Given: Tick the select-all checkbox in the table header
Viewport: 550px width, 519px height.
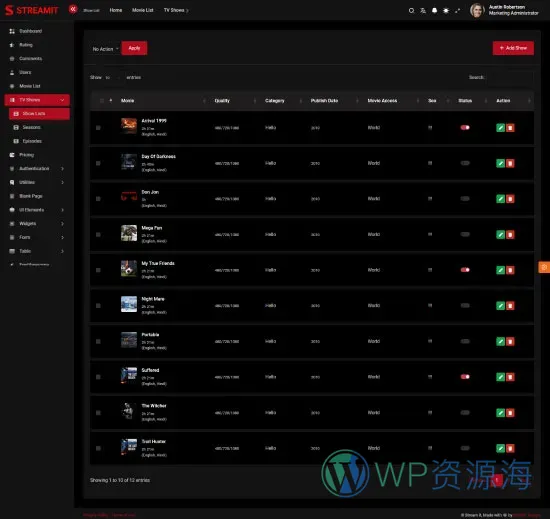Looking at the screenshot, I should (x=102, y=101).
